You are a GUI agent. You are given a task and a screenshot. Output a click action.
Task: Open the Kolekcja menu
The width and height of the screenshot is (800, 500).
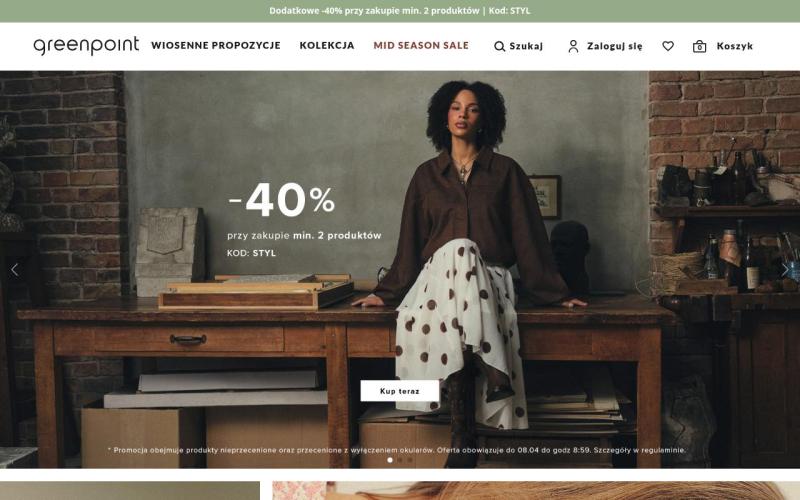coord(327,45)
